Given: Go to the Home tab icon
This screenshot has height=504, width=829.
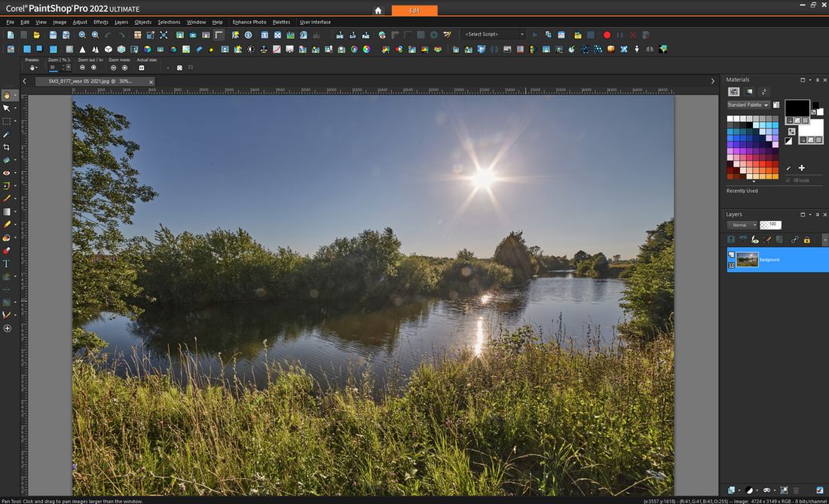Looking at the screenshot, I should (x=378, y=11).
